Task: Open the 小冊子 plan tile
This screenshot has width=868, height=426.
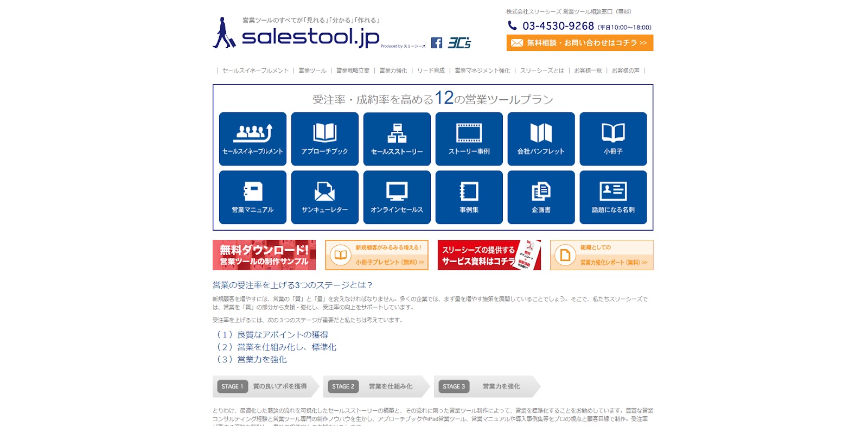Action: (613, 139)
